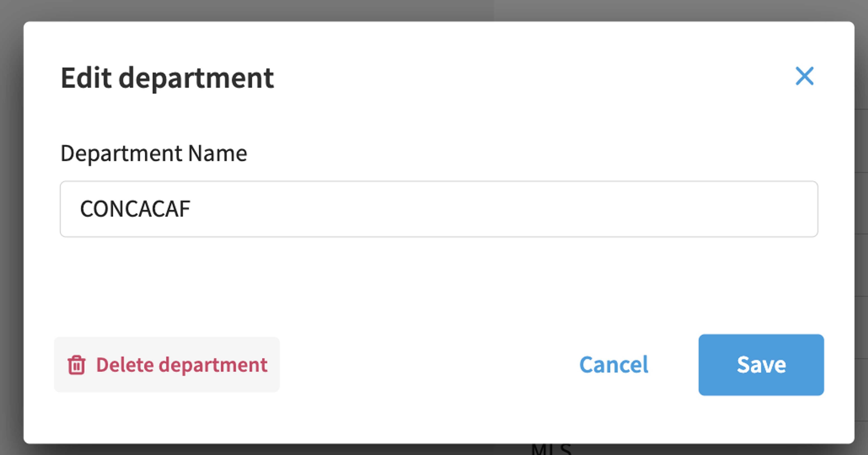This screenshot has height=455, width=868.
Task: Focus the Department Name input field
Action: (x=439, y=209)
